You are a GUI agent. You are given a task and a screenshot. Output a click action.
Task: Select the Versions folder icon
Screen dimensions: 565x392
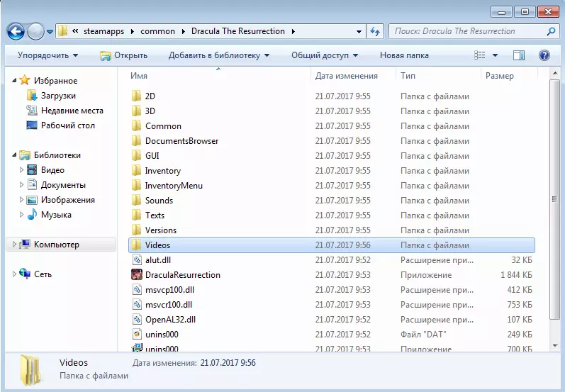tap(136, 230)
